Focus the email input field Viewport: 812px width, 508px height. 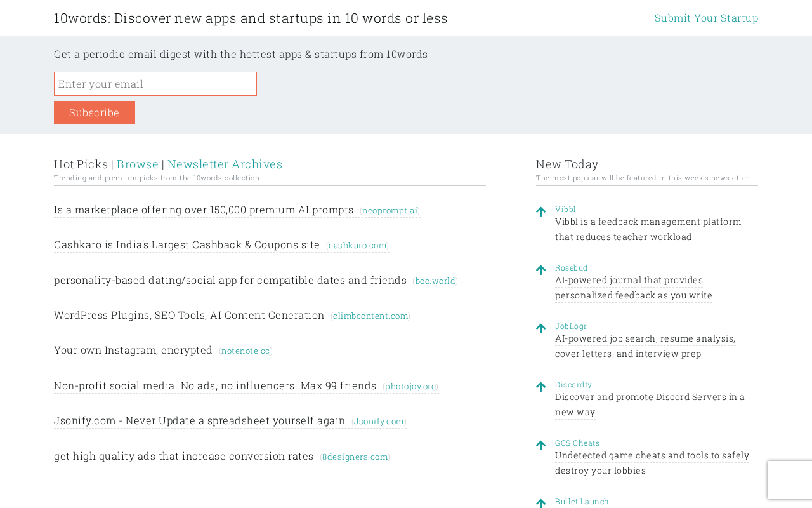point(155,84)
